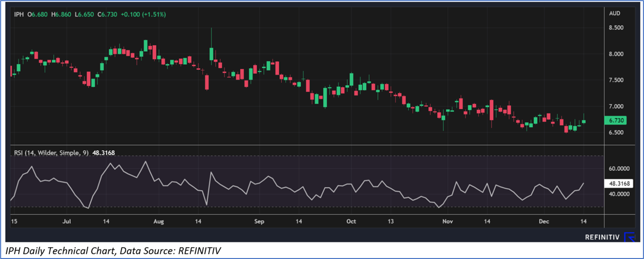Click the 40.0000 RSI axis label
The height and width of the screenshot is (259, 644).
619,194
